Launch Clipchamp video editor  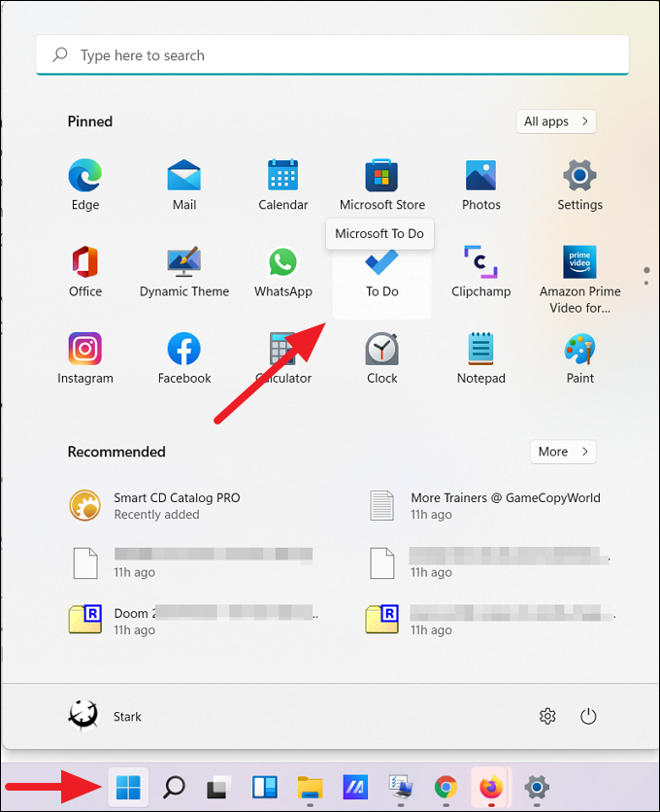480,272
